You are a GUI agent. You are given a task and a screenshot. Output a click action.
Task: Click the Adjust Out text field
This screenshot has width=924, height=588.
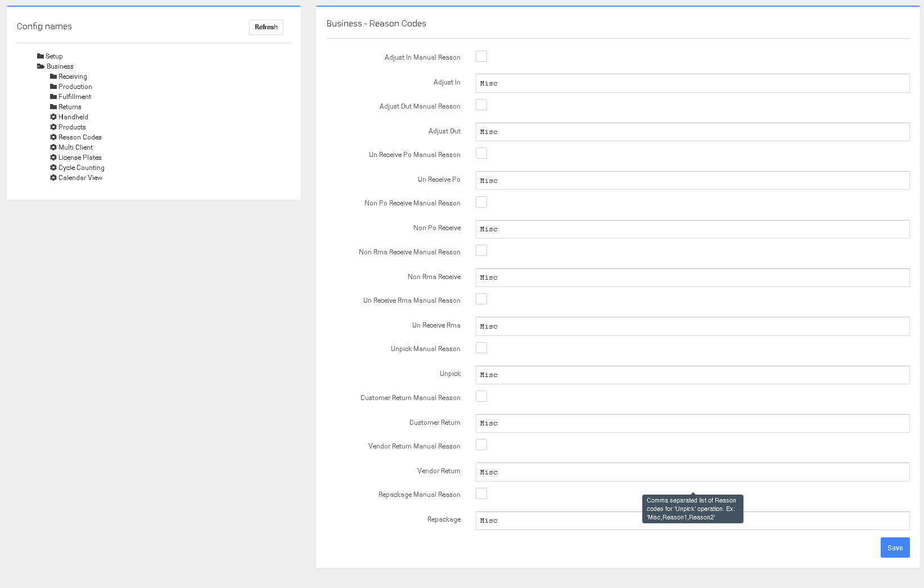tap(692, 132)
